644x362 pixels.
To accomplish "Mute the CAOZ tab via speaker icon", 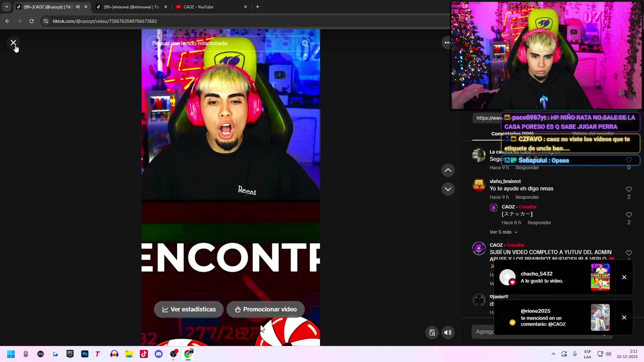I will 77,7.
